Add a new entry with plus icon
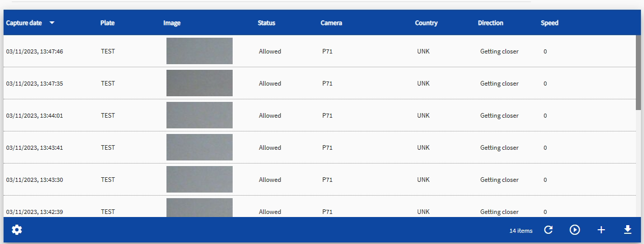Viewport: 644px width, 244px height. 601,230
